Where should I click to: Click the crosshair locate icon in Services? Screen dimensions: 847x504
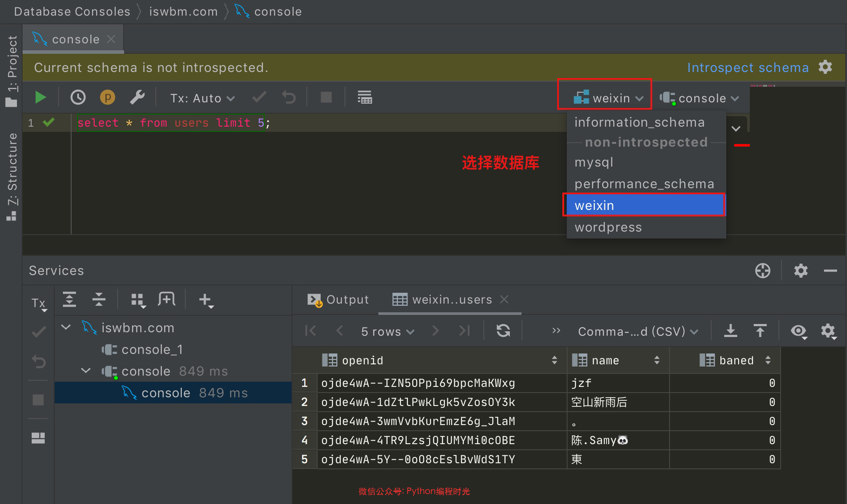(762, 271)
